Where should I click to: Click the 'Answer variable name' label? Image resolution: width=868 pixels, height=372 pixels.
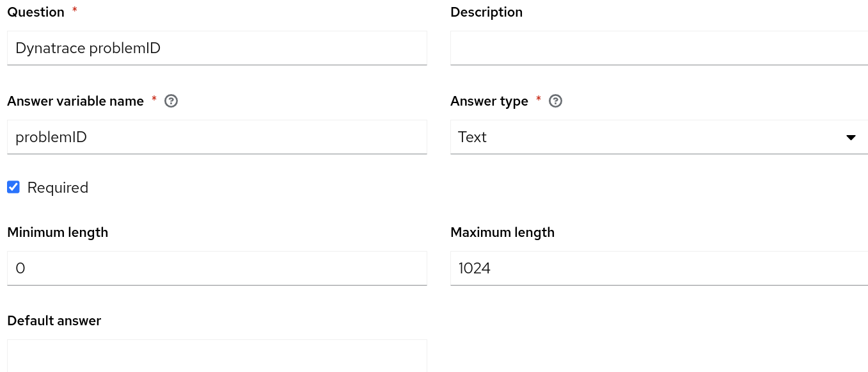pos(75,101)
